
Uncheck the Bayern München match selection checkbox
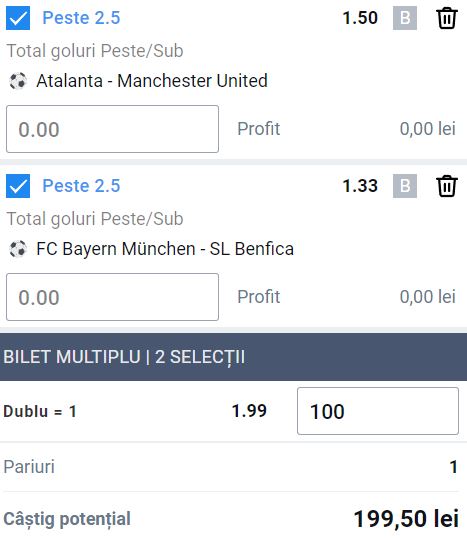18,186
